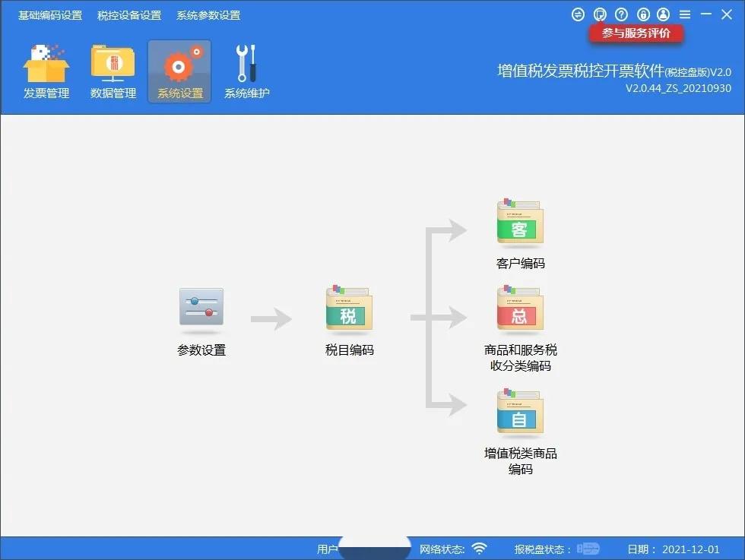Open the hamburger menu in the title bar
Screen dimensions: 745x560
click(x=685, y=14)
